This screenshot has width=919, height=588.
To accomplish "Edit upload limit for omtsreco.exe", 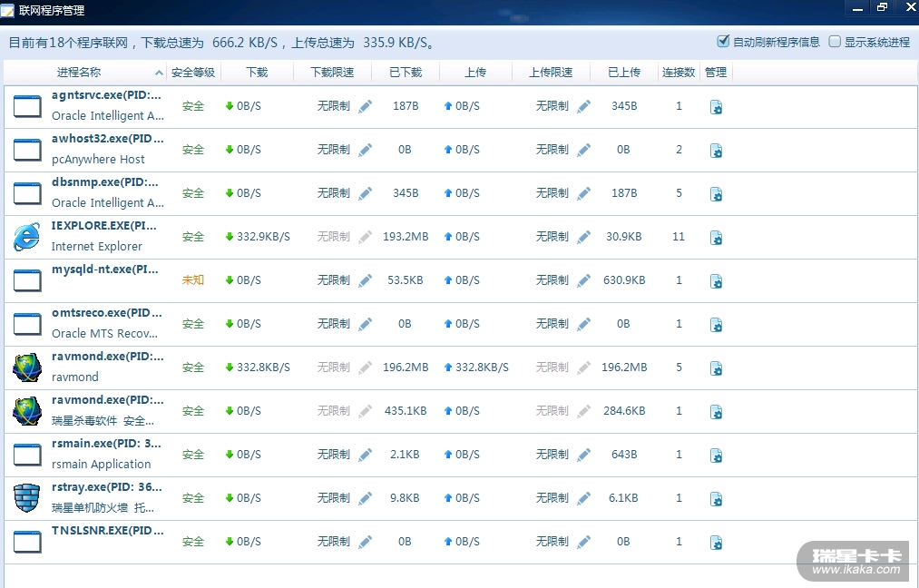I will pos(583,324).
